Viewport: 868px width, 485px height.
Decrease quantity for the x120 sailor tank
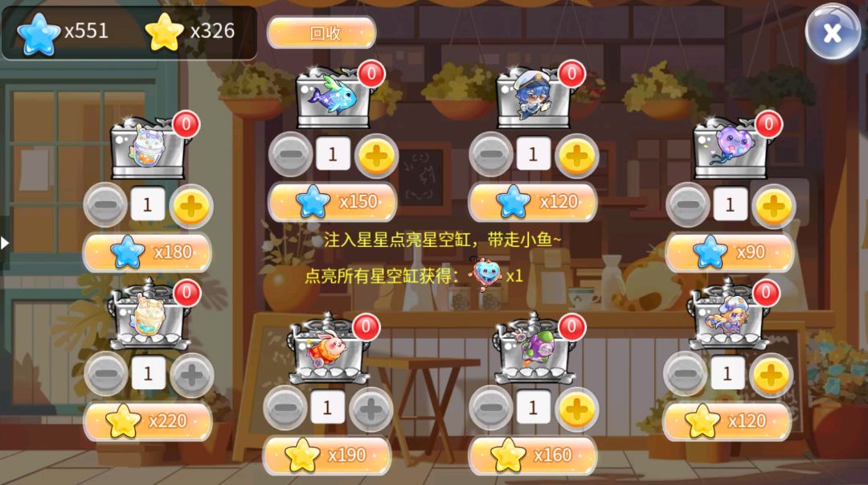491,155
